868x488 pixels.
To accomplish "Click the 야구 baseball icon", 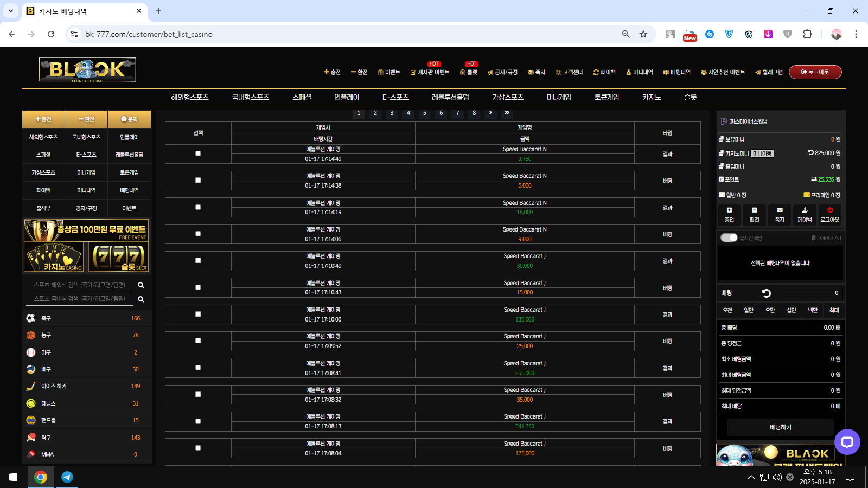I will (31, 352).
